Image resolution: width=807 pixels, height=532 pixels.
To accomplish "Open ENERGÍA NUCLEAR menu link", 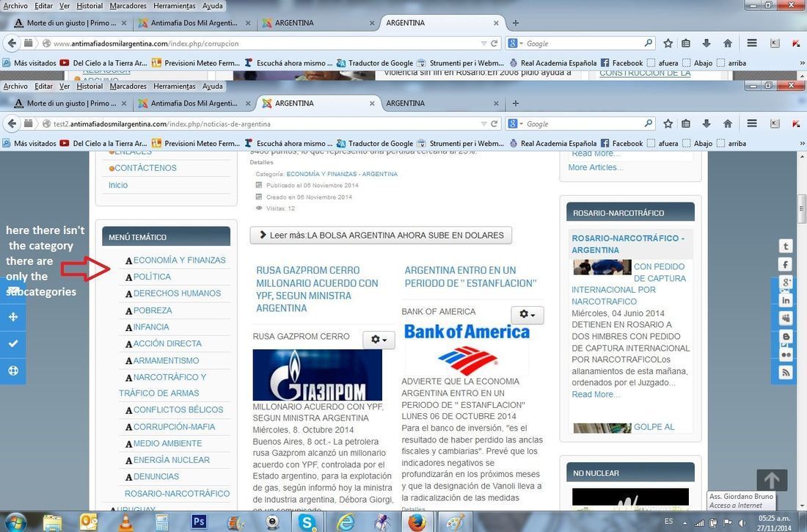I will 172,460.
